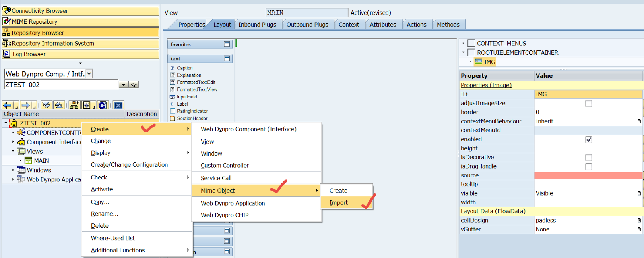Collapse the text palette group
This screenshot has height=258, width=644.
pos(227,58)
